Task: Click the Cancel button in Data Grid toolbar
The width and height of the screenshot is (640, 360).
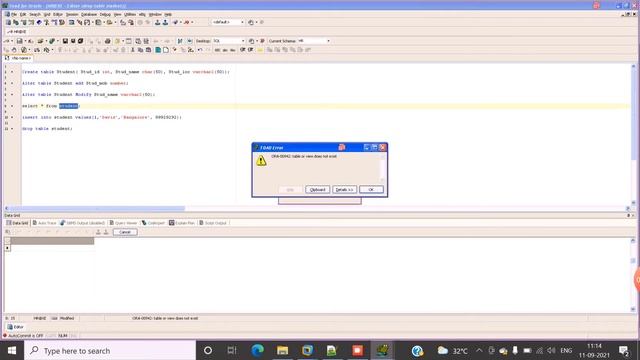Action: 125,232
